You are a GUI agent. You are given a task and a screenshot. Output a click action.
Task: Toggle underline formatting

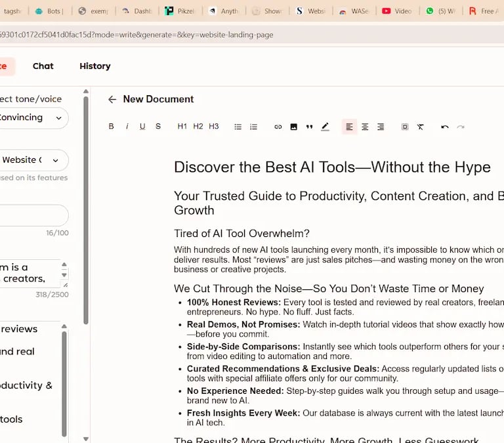tap(142, 127)
